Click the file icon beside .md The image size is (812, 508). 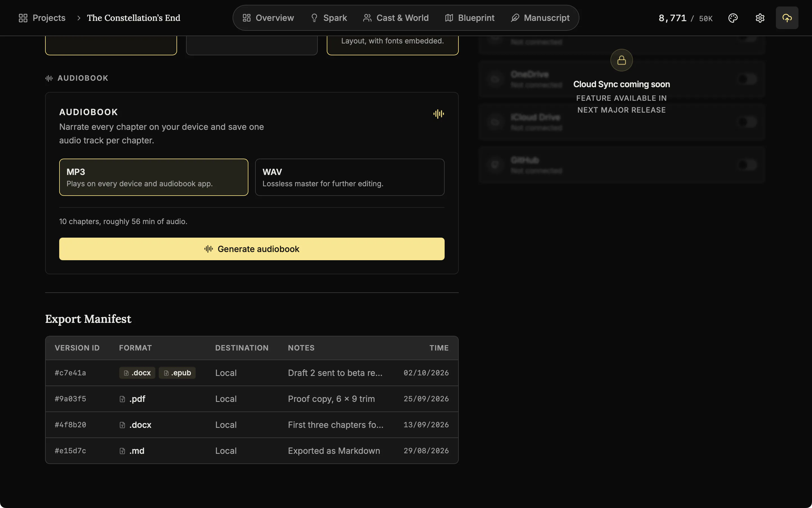point(122,451)
